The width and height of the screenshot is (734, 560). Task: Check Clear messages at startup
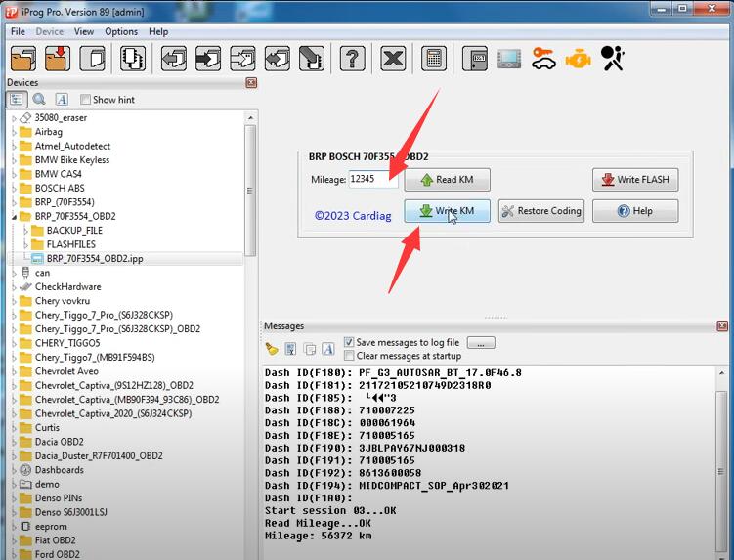click(349, 356)
